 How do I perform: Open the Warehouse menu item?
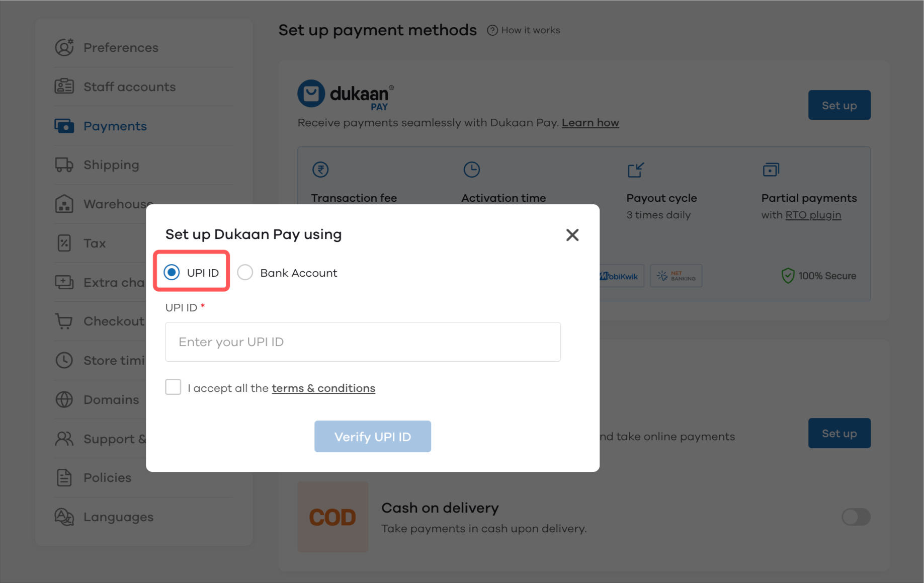pyautogui.click(x=118, y=204)
